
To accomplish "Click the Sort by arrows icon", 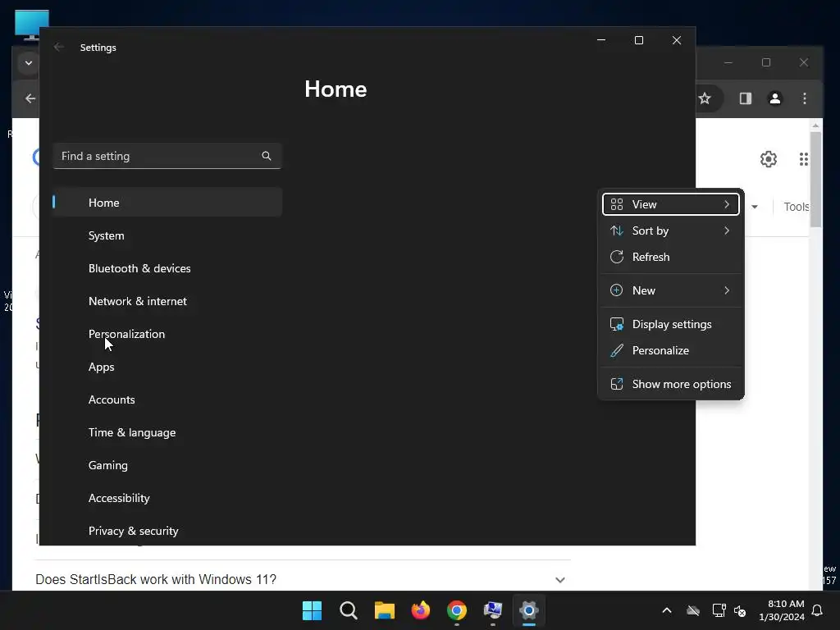I will pyautogui.click(x=617, y=231).
